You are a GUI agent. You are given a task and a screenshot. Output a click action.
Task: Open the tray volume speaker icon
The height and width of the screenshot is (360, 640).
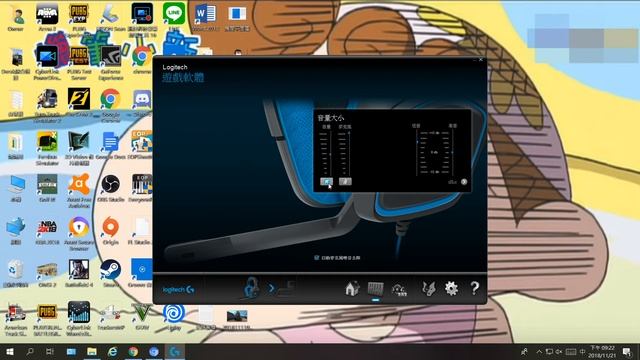(558, 351)
